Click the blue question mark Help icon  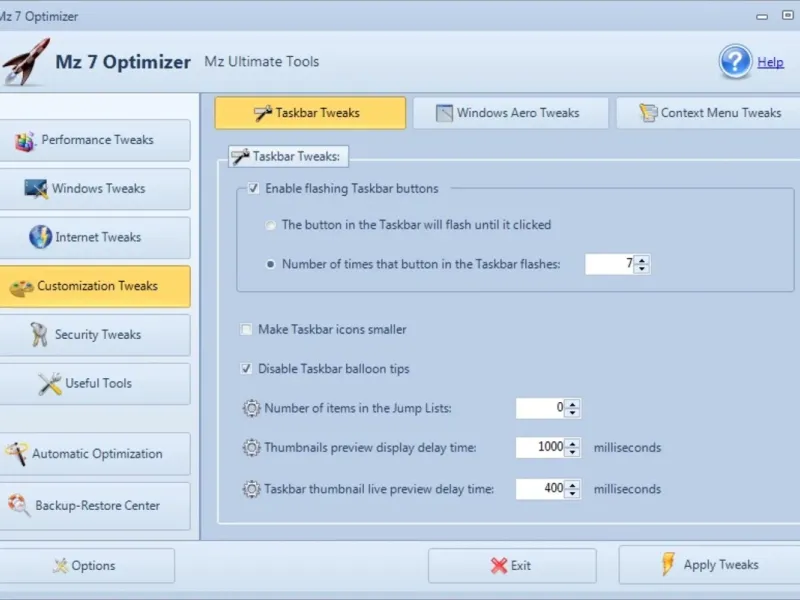(x=735, y=62)
